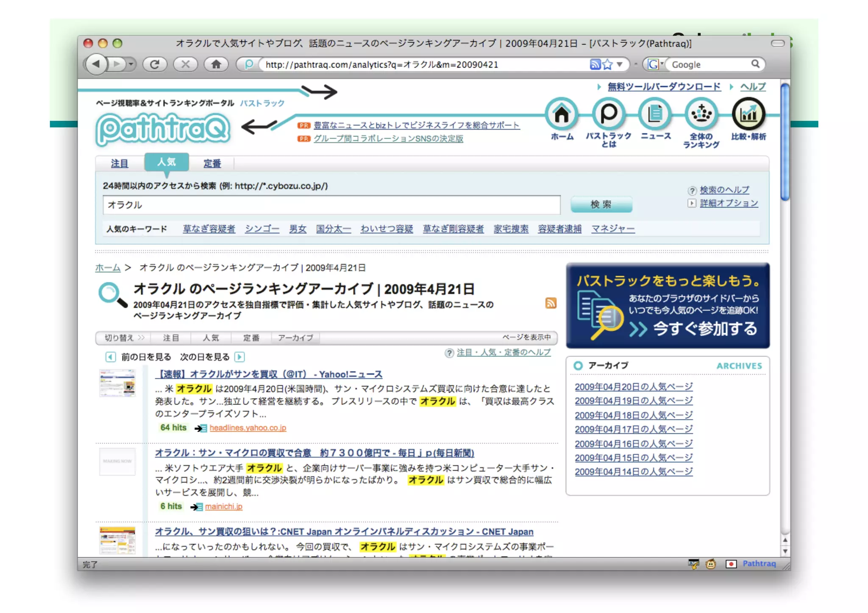Switch to the 注目 search tab
This screenshot has height=613, width=868.
click(x=120, y=164)
